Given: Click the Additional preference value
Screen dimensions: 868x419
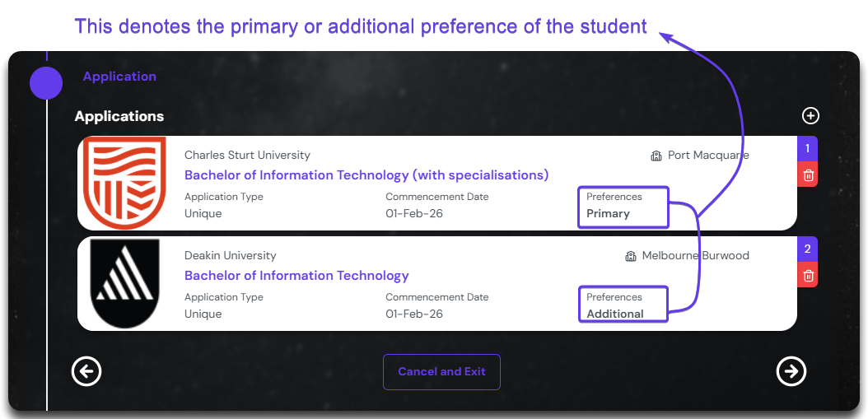Looking at the screenshot, I should (x=615, y=314).
